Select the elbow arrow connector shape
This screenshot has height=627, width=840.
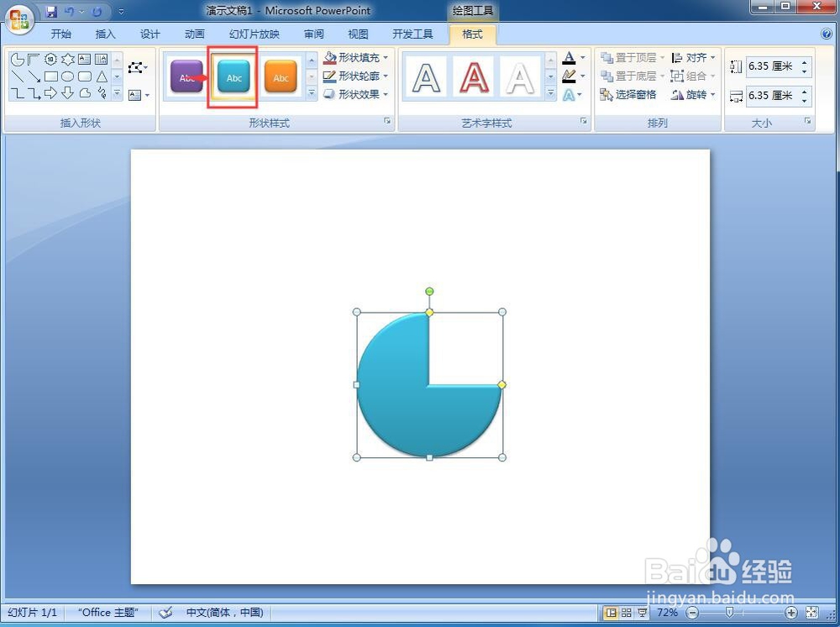click(34, 93)
